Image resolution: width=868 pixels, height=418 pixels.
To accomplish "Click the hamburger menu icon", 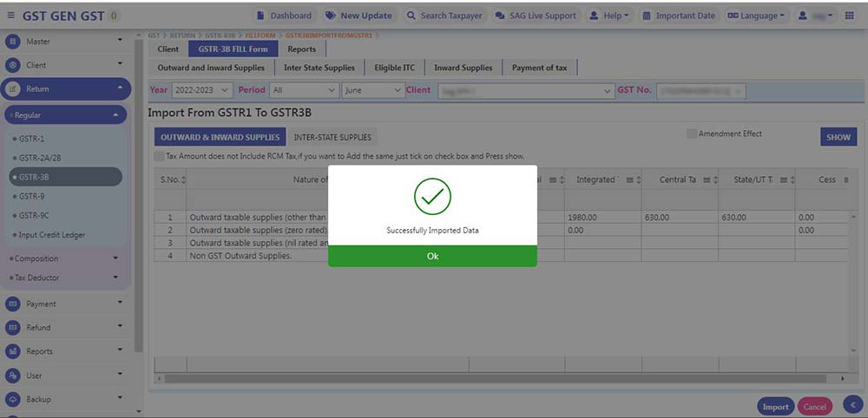I will [10, 16].
